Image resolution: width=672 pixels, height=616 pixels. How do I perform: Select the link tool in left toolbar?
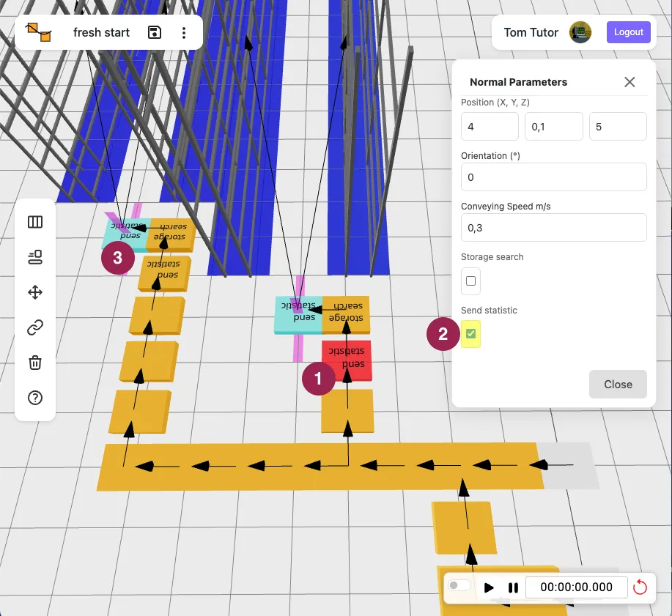click(34, 327)
